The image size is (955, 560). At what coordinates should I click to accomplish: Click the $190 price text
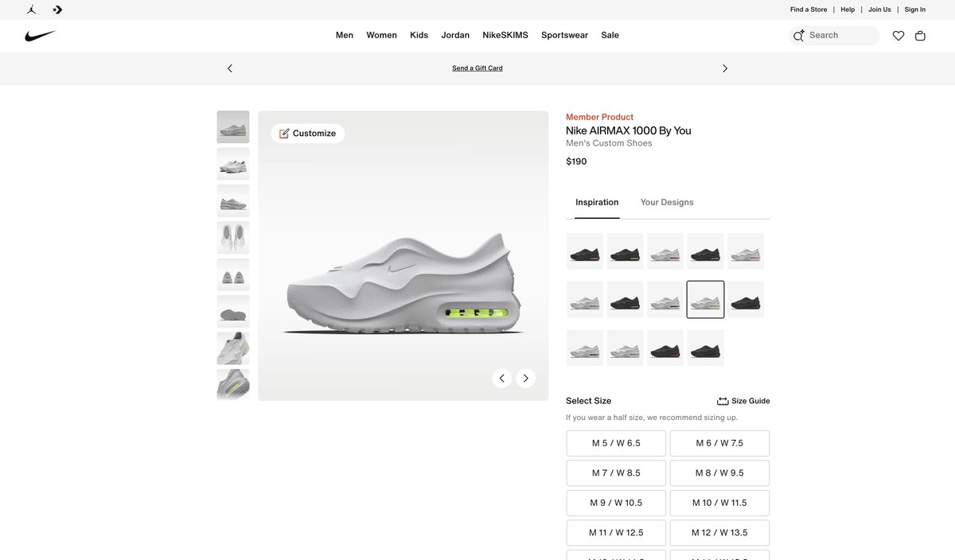576,161
